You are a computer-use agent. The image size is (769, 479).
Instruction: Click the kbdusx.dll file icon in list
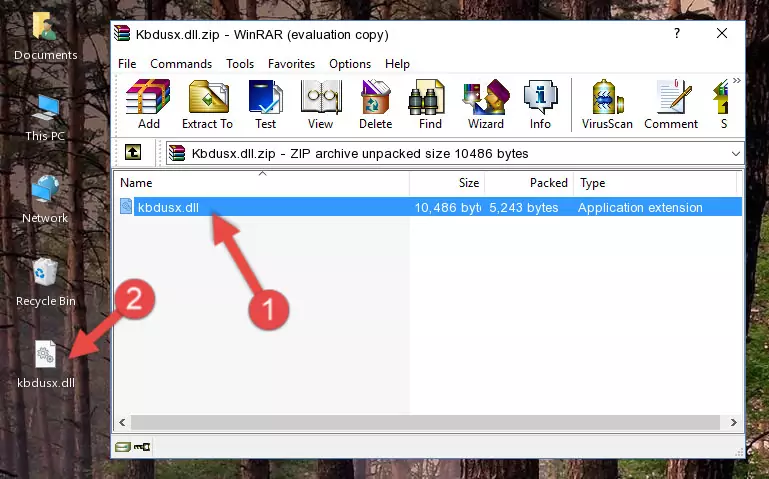126,206
